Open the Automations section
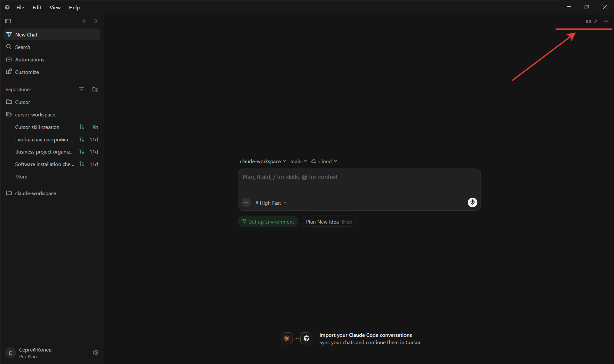The width and height of the screenshot is (614, 364). (x=52, y=59)
